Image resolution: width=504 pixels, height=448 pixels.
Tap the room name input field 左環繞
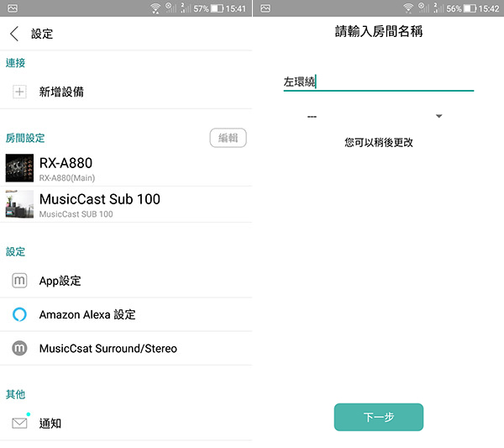point(379,82)
